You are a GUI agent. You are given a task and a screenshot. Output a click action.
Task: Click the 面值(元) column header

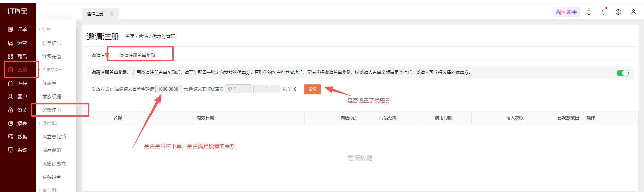pyautogui.click(x=348, y=118)
